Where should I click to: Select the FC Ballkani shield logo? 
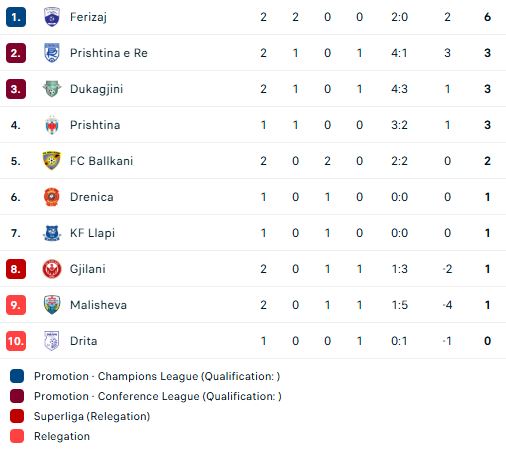click(52, 161)
